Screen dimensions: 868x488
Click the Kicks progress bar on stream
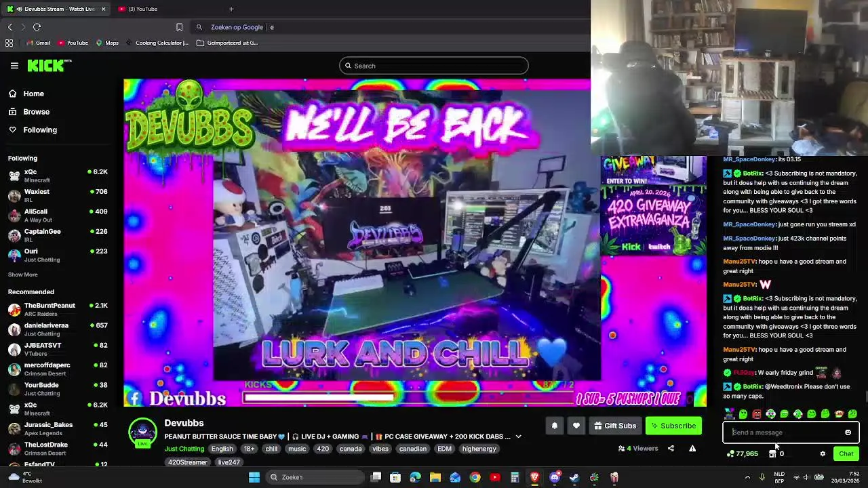coord(407,396)
